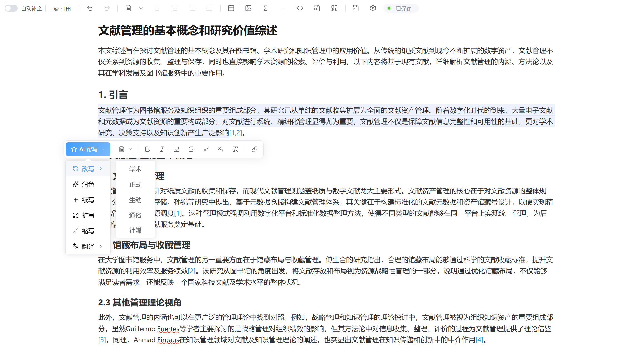
Task: Open the document type dropdown in top toolbar
Action: (141, 8)
